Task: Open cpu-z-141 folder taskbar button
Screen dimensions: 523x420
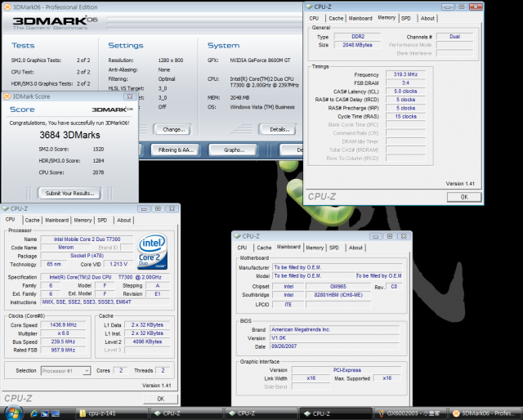Action: pyautogui.click(x=111, y=413)
